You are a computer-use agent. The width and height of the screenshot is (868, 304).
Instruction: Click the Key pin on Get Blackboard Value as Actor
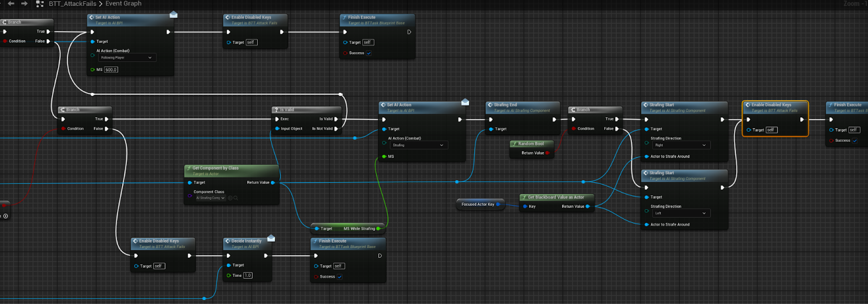pos(525,206)
